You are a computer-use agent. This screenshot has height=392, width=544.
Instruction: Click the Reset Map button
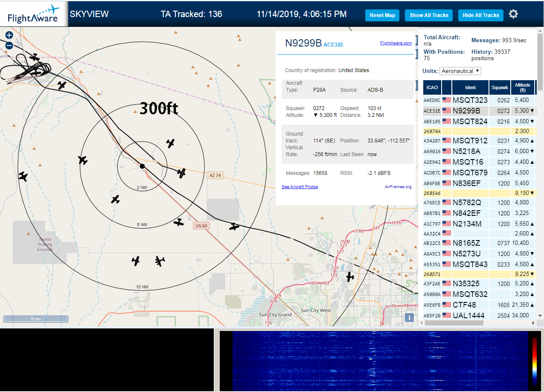point(382,15)
